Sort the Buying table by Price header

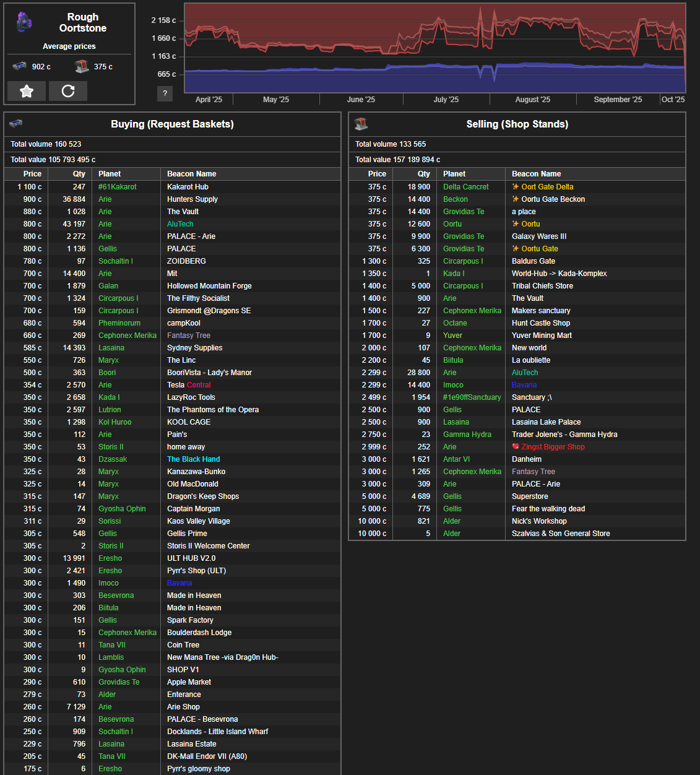click(32, 174)
